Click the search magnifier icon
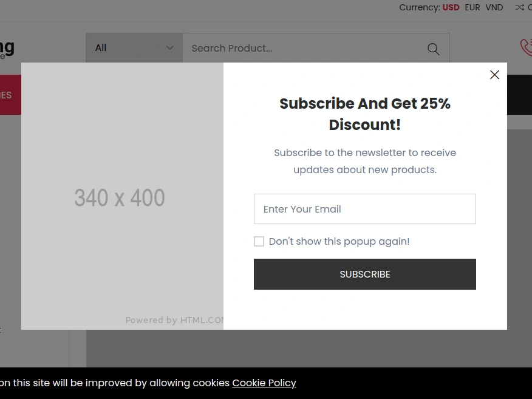The height and width of the screenshot is (399, 532). coord(433,49)
